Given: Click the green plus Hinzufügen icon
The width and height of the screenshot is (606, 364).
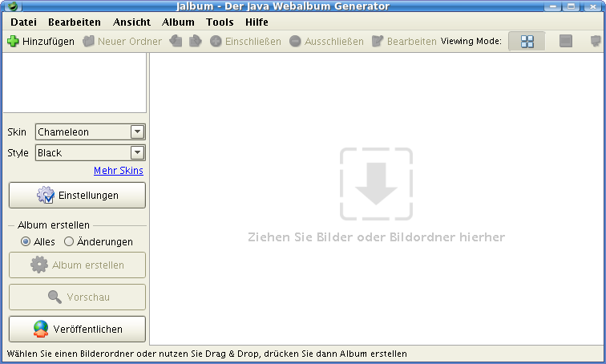Looking at the screenshot, I should (13, 41).
